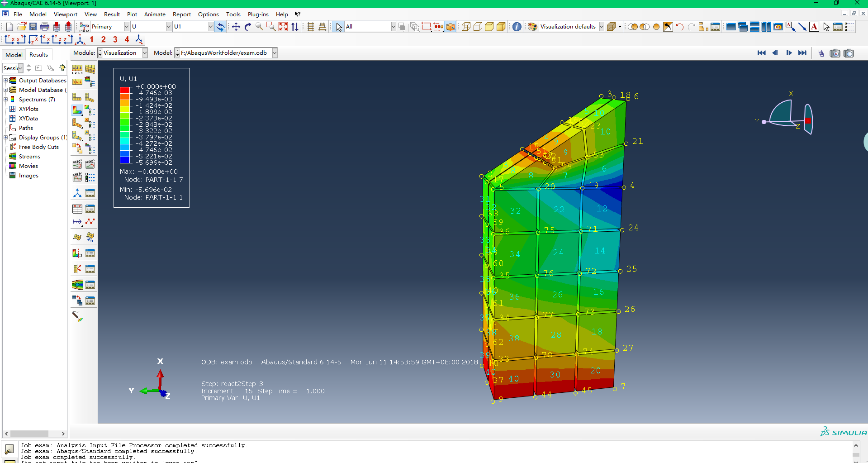Click the dark blue legend color swatch

click(x=125, y=160)
